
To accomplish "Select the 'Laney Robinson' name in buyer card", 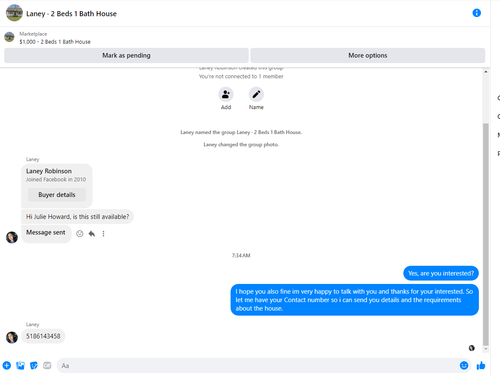I will [x=49, y=171].
